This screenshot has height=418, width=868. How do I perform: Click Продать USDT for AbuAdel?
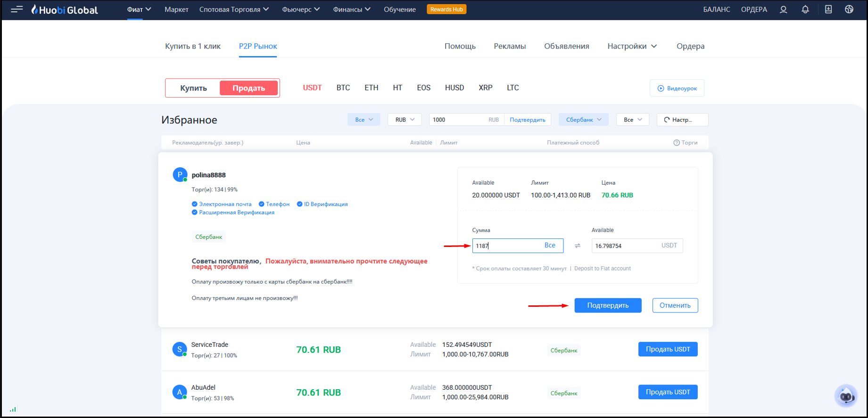(x=668, y=392)
